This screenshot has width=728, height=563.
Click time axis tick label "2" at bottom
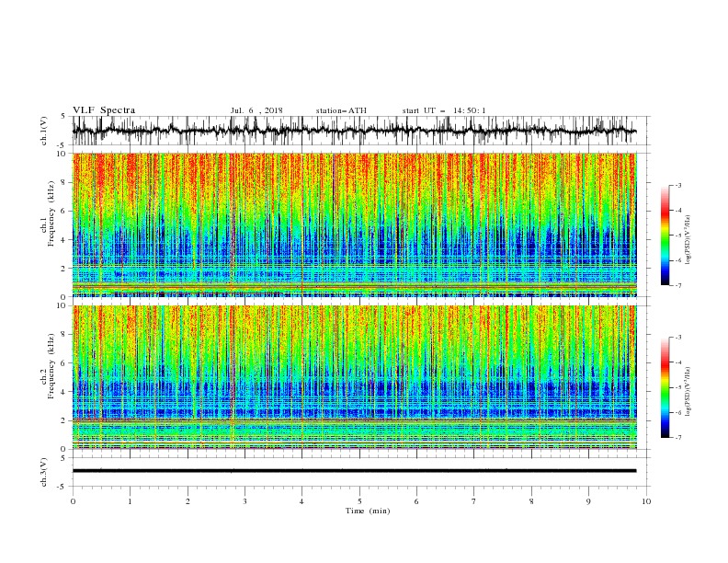tap(188, 501)
